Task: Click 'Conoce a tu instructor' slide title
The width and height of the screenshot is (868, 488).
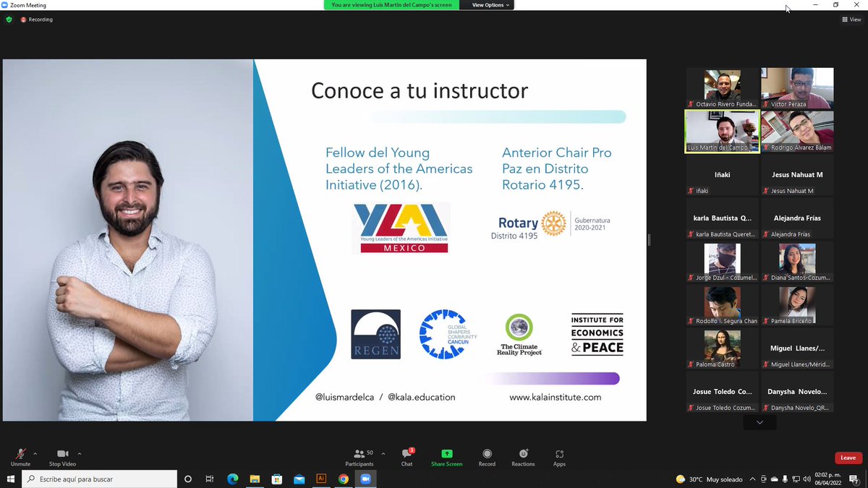Action: 420,90
